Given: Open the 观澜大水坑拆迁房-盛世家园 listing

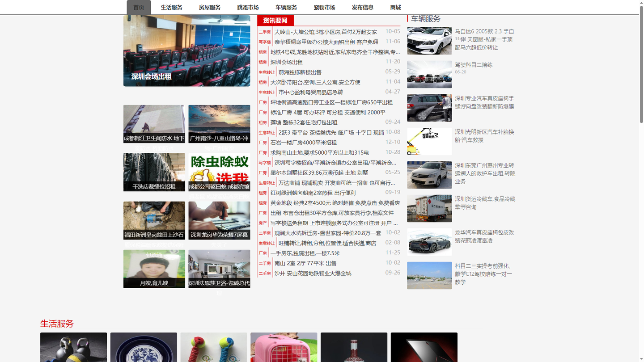Looking at the screenshot, I should 328,233.
